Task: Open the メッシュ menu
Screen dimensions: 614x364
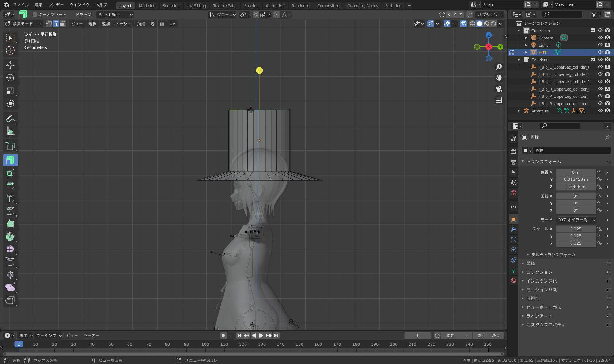Action: pyautogui.click(x=123, y=24)
